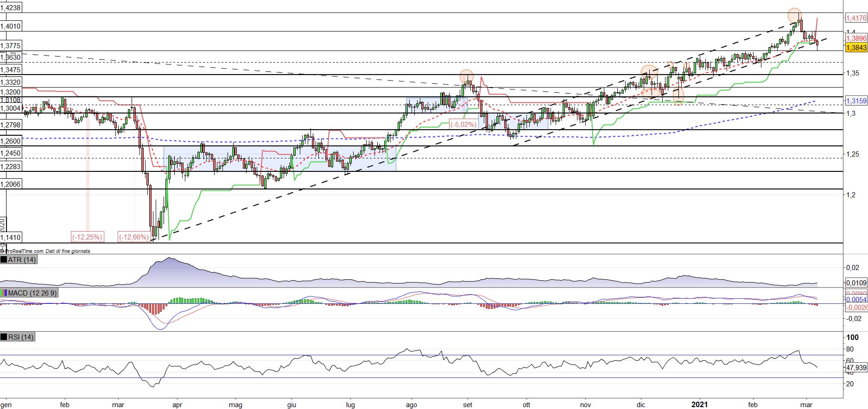Click the 1,25 price axis tick label

(x=854, y=154)
